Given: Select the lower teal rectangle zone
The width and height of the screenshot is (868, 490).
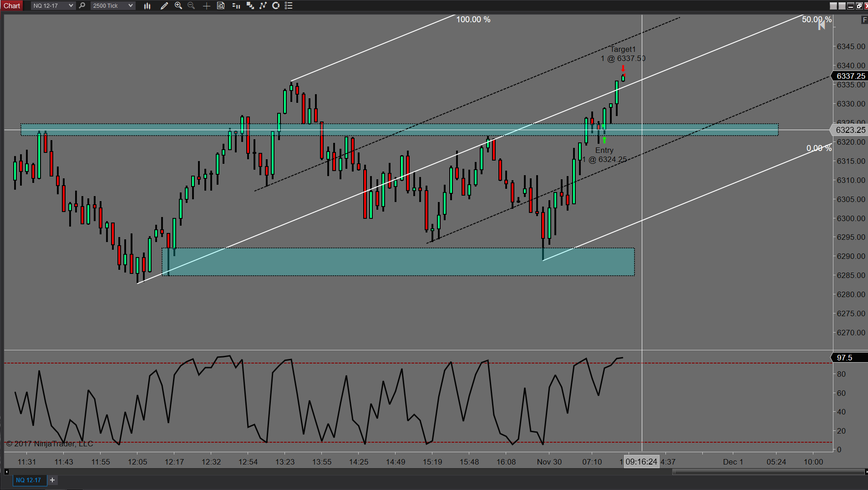Looking at the screenshot, I should point(398,262).
